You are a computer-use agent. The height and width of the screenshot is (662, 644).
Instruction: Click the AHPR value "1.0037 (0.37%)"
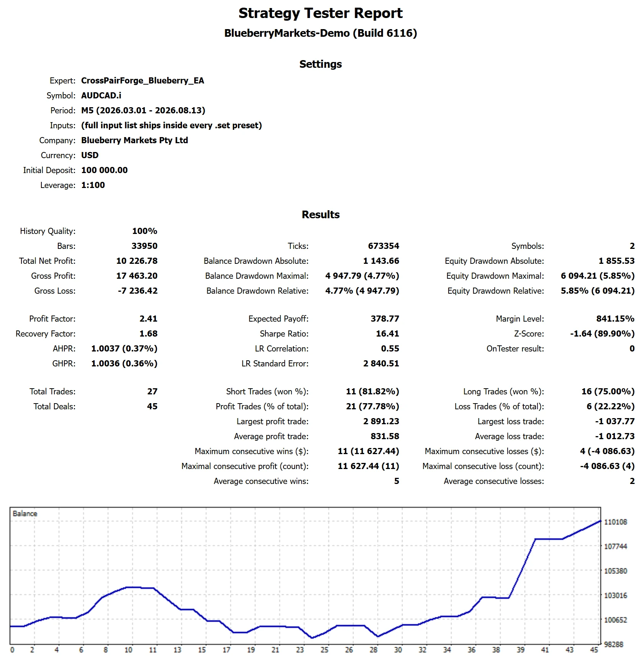pos(124,349)
